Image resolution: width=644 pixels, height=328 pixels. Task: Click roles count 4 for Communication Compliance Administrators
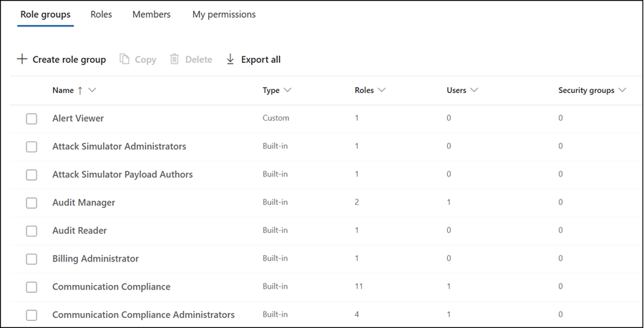coord(357,314)
